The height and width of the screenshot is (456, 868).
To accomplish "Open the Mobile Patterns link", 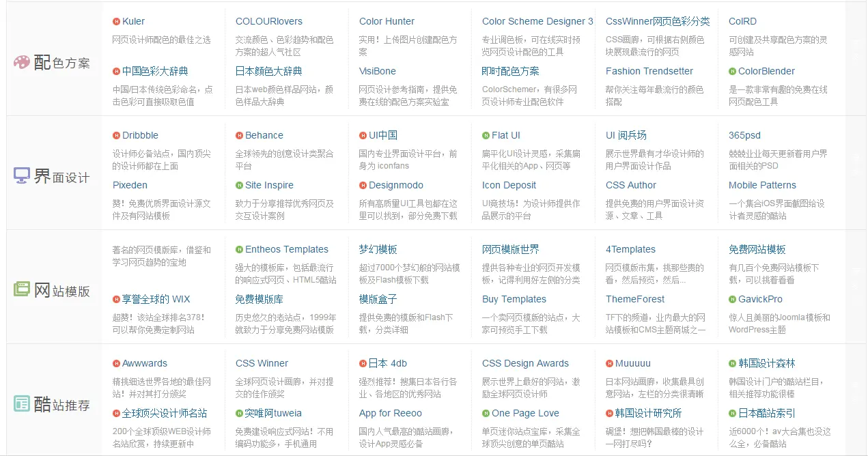I will point(763,185).
